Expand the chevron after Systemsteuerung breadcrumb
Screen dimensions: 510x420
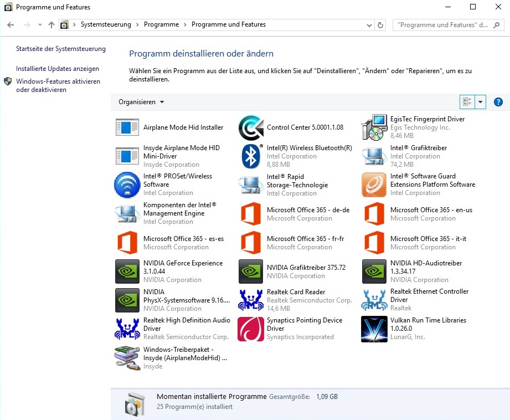(137, 25)
